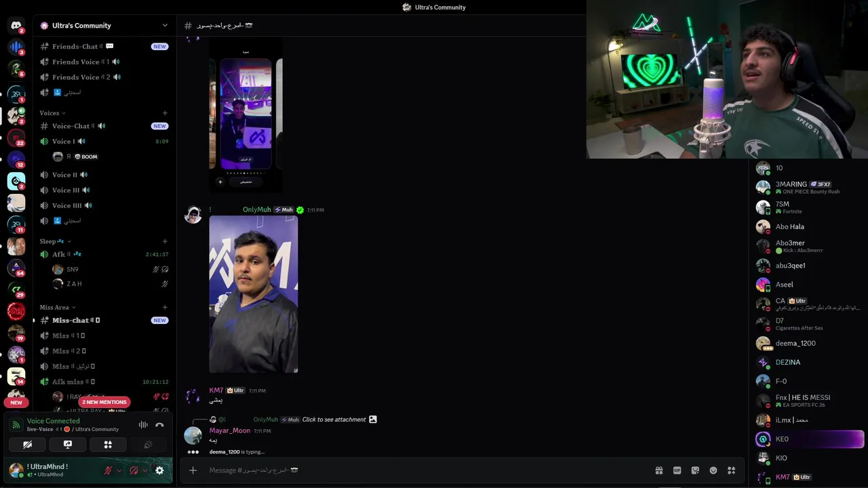Image resolution: width=868 pixels, height=488 pixels.
Task: Open microphone input options arrow
Action: pos(119,470)
